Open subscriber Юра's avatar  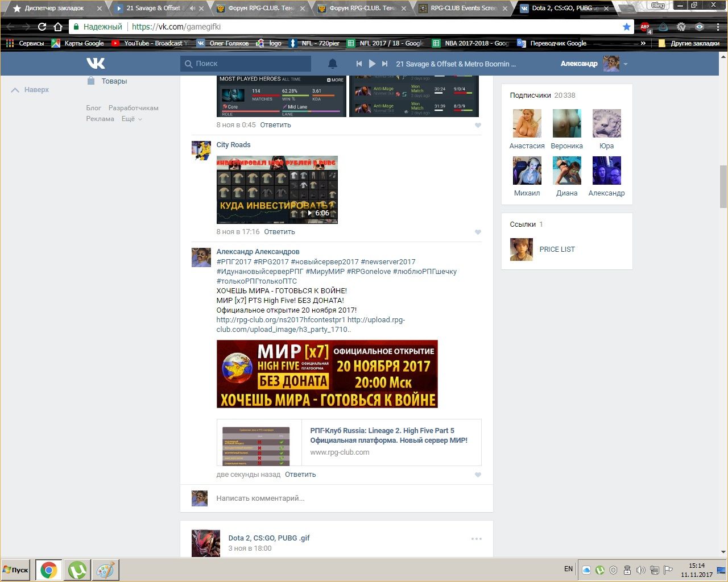[606, 123]
